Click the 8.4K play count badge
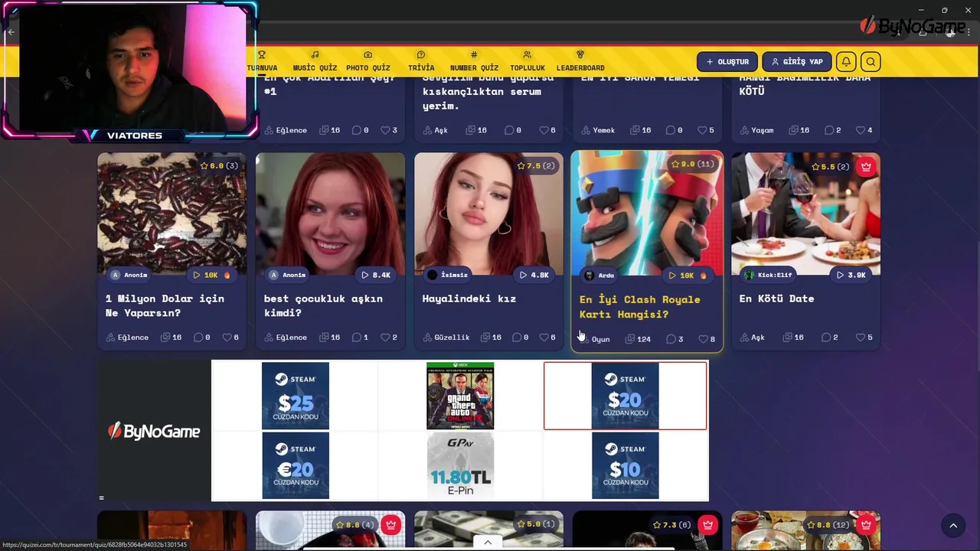Image resolution: width=980 pixels, height=551 pixels. point(376,275)
